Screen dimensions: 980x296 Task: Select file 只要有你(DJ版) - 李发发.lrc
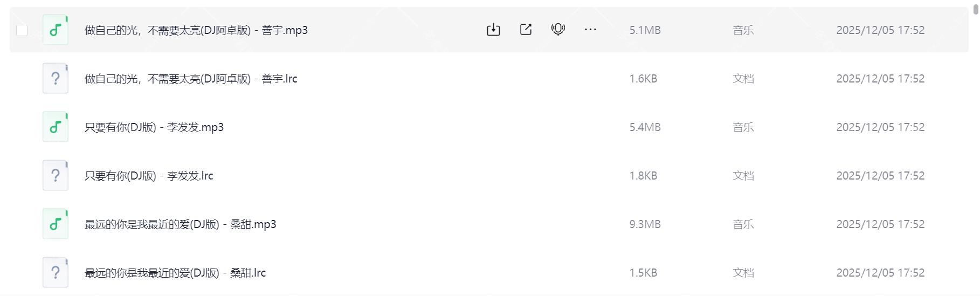coord(149,176)
